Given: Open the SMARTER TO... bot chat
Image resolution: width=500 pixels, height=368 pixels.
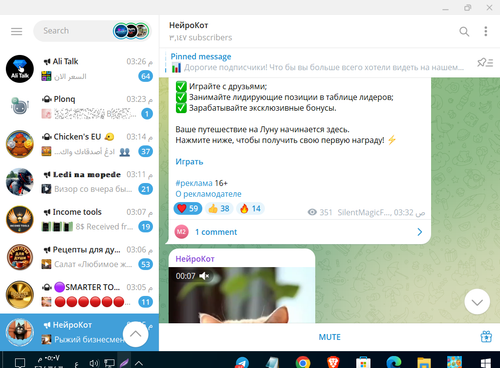Looking at the screenshot, I should coord(79,295).
